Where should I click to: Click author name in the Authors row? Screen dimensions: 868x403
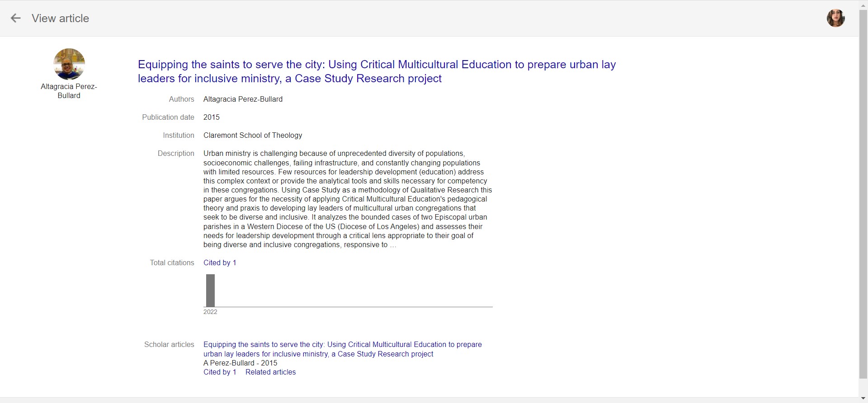(243, 99)
